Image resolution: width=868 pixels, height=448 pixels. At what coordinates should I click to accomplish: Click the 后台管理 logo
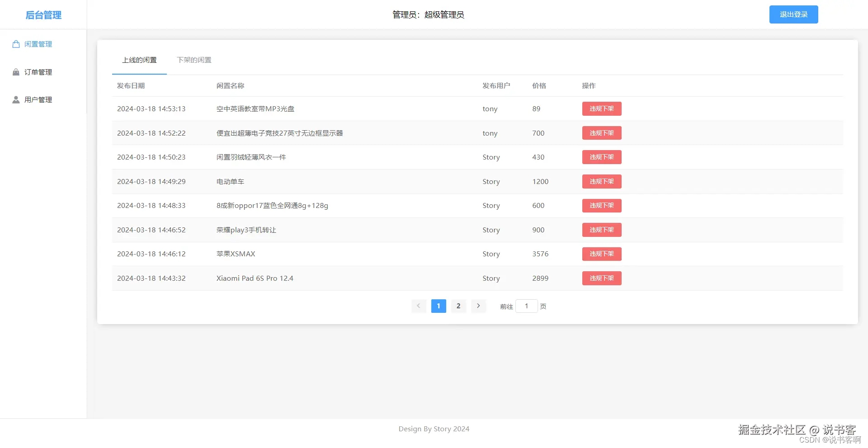click(44, 14)
